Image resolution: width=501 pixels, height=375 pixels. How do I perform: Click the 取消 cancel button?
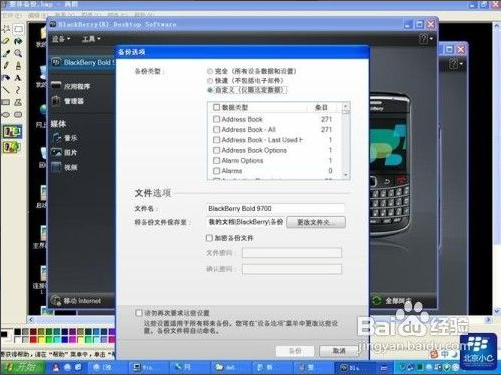coord(339,351)
